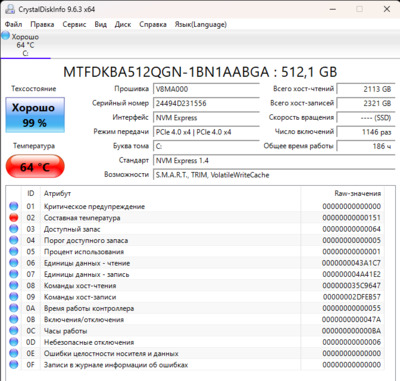Click the blue status icon for Команды хост-чтения
The width and height of the screenshot is (400, 381).
click(x=14, y=286)
